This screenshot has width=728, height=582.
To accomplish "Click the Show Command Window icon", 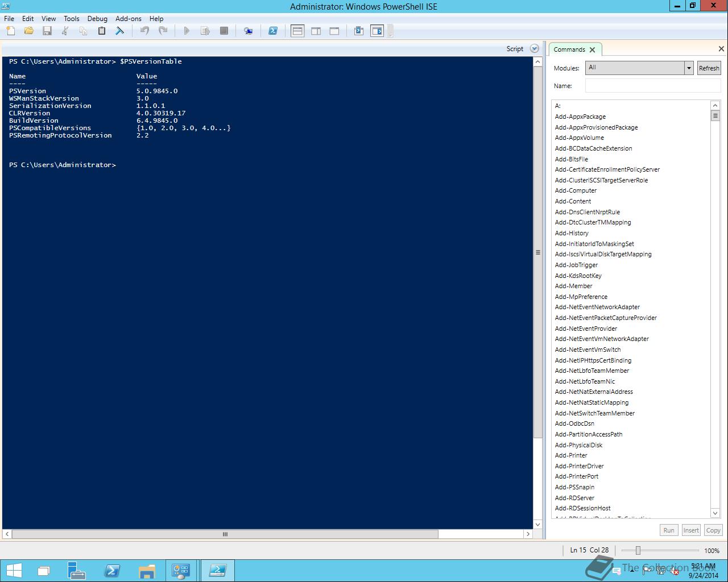I will (359, 31).
